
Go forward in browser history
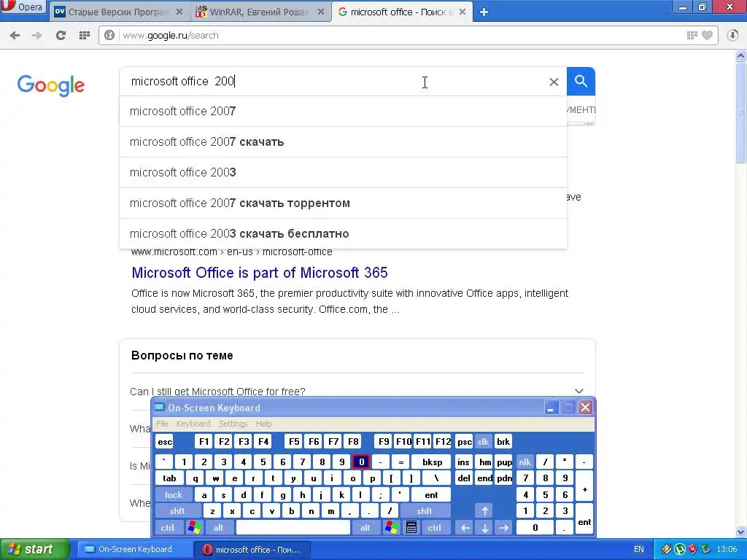[36, 35]
